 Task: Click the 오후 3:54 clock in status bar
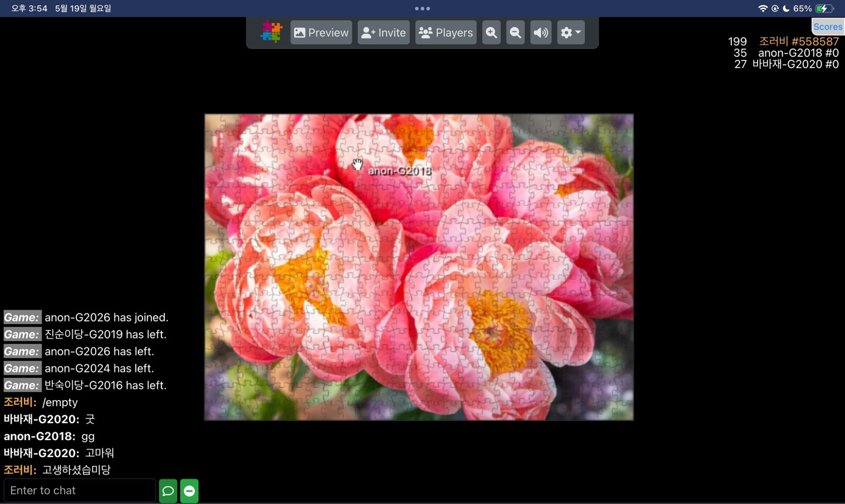click(x=29, y=8)
